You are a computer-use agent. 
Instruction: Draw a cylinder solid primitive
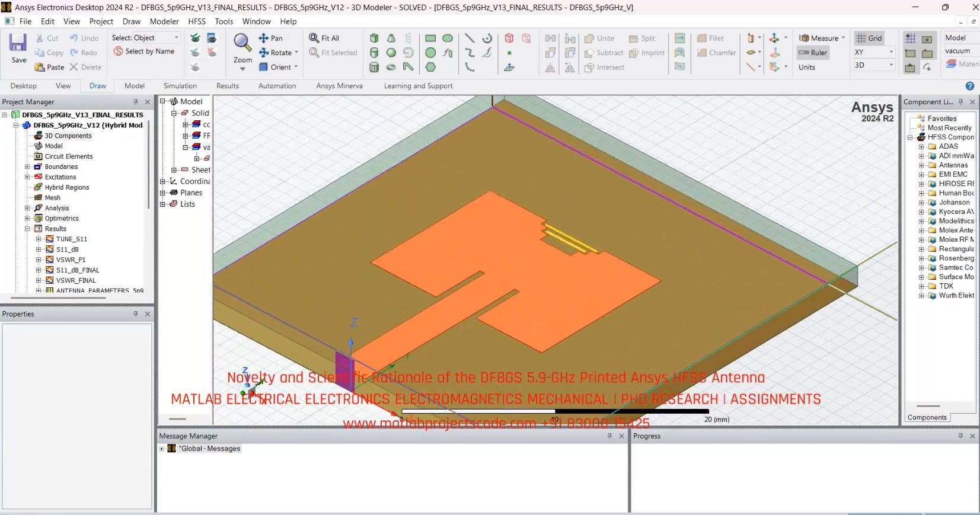click(x=374, y=53)
